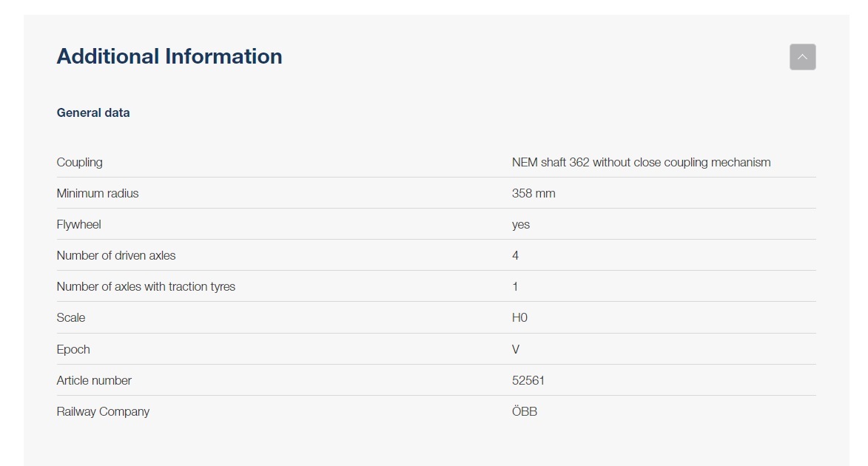This screenshot has height=466, width=868.
Task: Select the Number of driven axles label
Action: [116, 255]
